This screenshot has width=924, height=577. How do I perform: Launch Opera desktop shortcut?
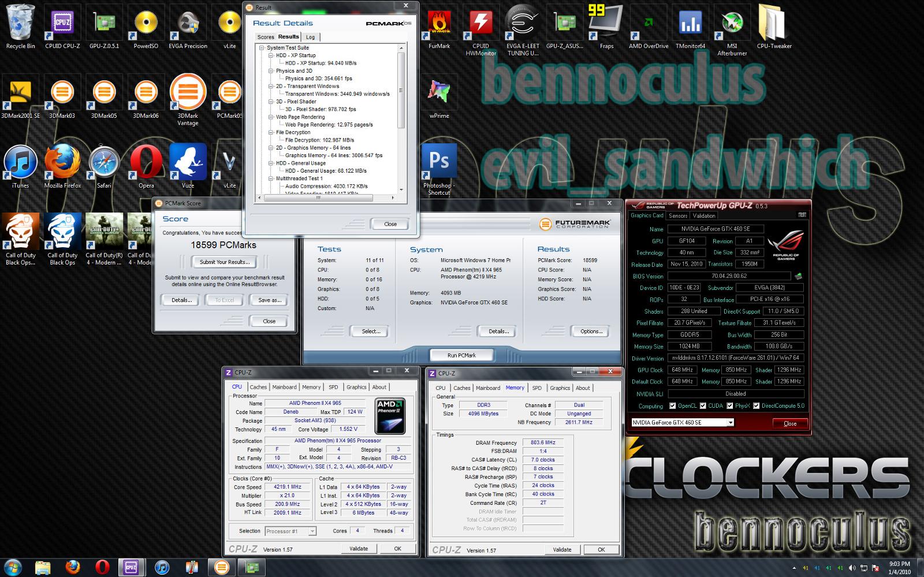146,167
